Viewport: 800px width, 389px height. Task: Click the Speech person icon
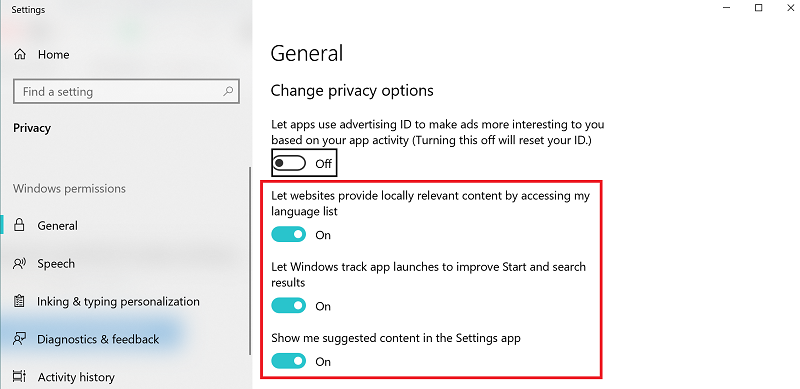click(19, 263)
